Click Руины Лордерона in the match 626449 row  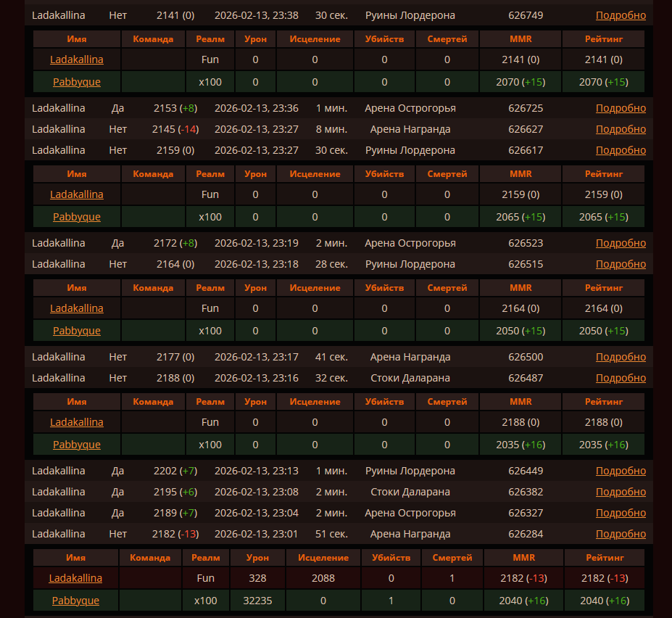click(x=410, y=471)
